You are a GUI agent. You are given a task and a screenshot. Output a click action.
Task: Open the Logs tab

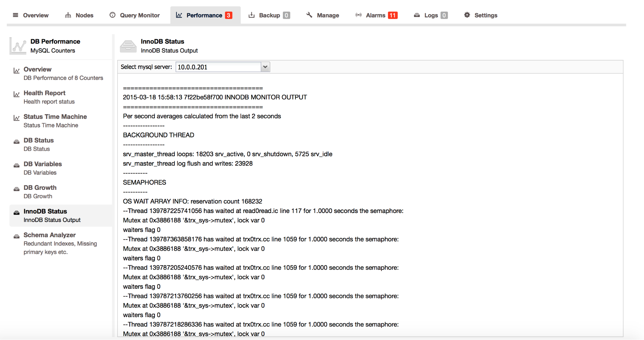(431, 15)
